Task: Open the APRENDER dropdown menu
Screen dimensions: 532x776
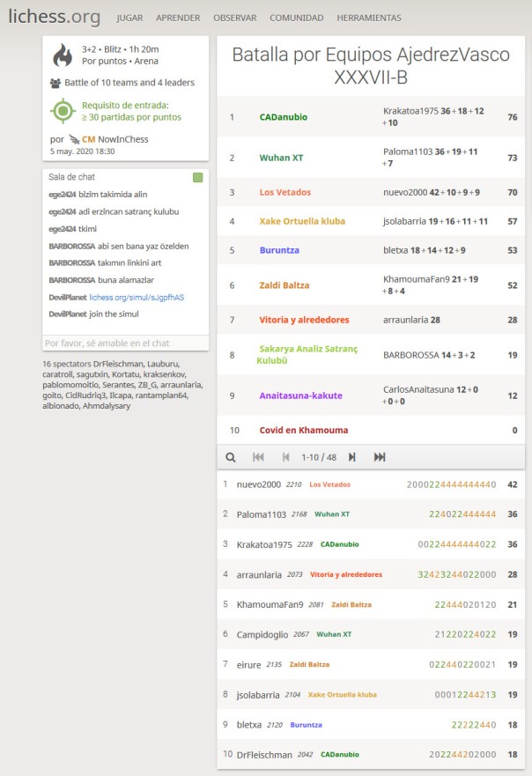Action: pyautogui.click(x=178, y=18)
